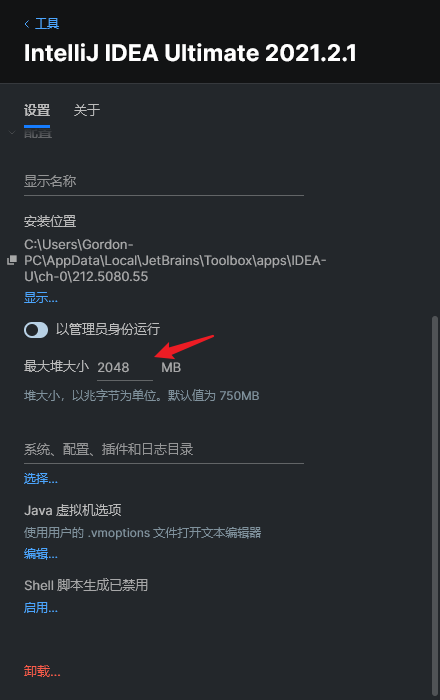Viewport: 440px width, 700px height.
Task: Click the back chevron arrow icon
Action: 27,24
